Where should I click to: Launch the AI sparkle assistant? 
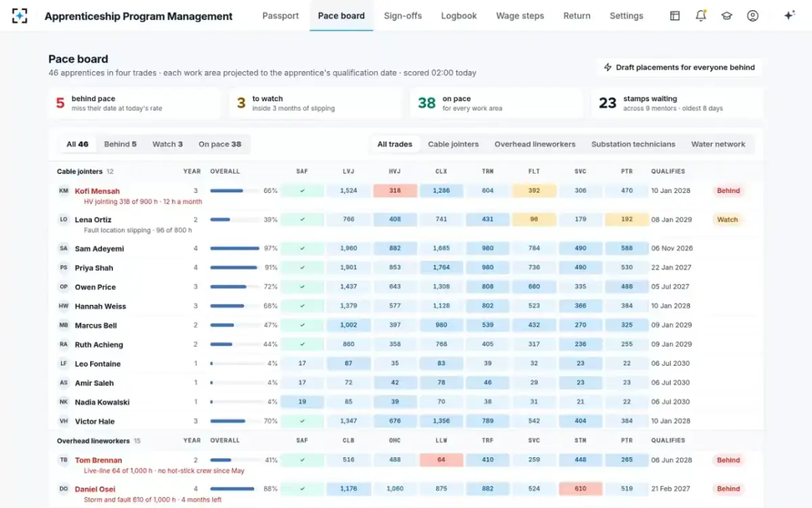789,16
